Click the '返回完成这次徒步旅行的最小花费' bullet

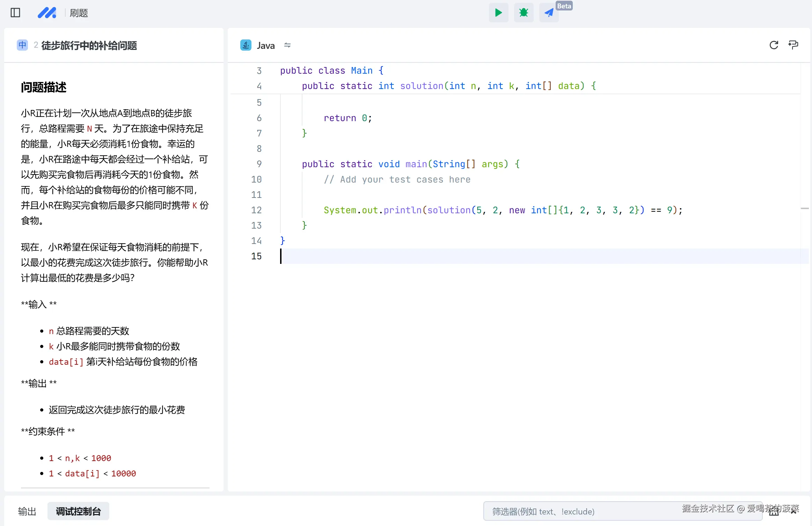coord(117,410)
